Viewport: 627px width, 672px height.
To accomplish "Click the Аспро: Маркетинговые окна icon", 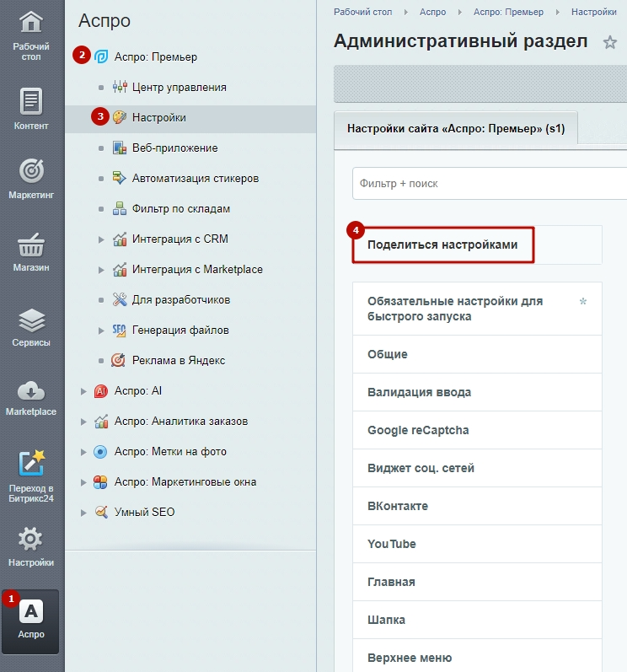I will pos(100,482).
